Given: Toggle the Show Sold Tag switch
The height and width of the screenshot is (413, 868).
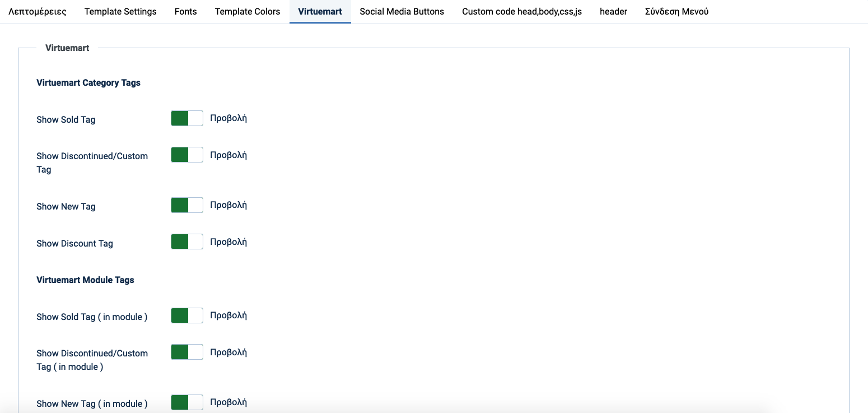Looking at the screenshot, I should 187,118.
